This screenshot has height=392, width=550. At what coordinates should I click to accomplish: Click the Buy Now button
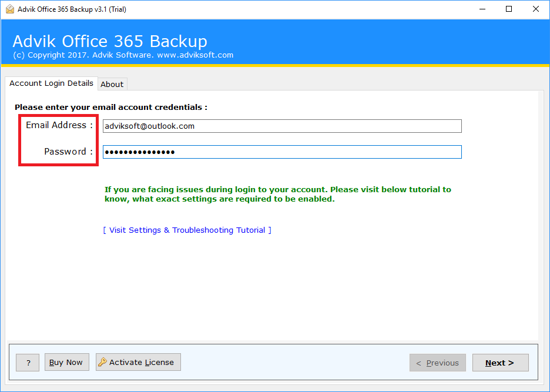click(x=66, y=362)
